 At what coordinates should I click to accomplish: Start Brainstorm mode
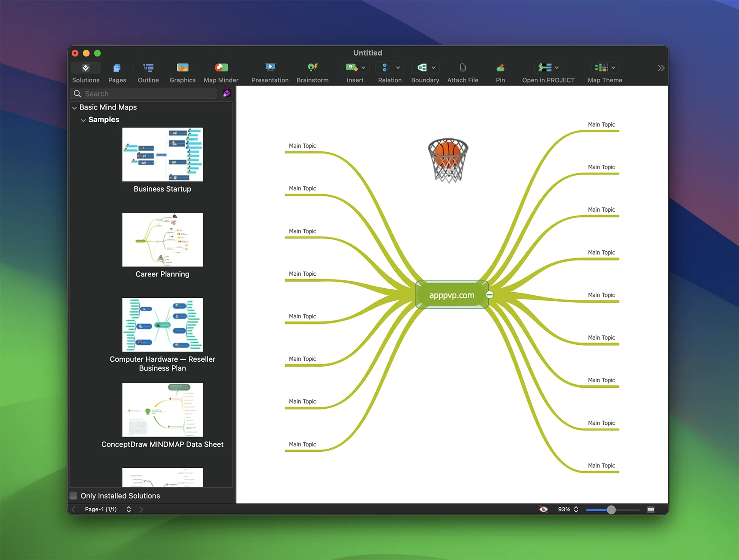point(313,68)
